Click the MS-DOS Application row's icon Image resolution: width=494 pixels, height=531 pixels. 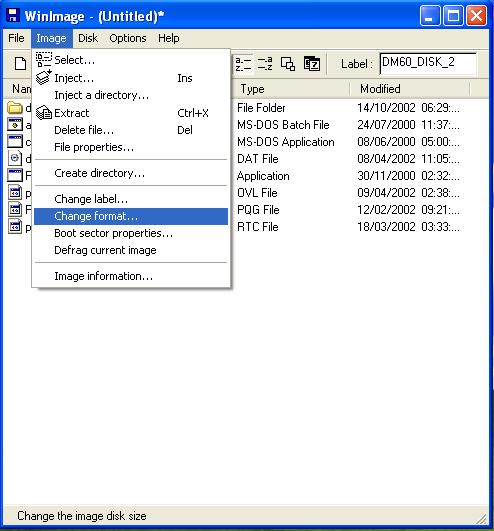(15, 141)
